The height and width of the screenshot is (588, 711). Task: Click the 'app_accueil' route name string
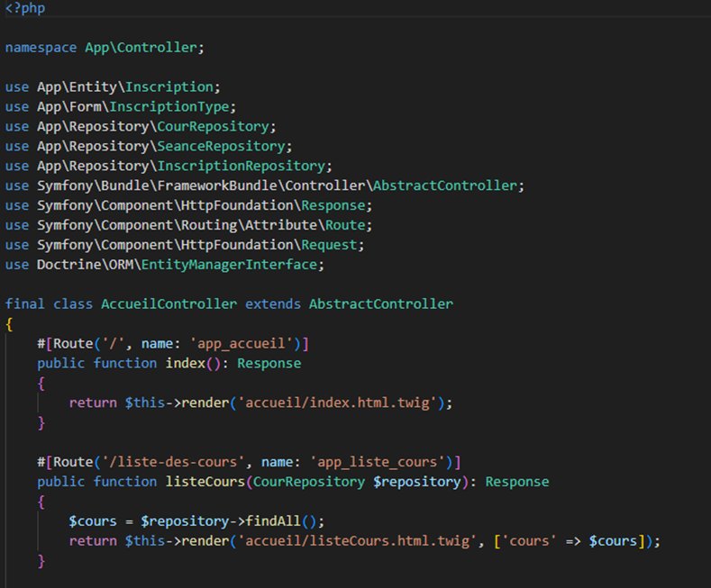tap(242, 344)
